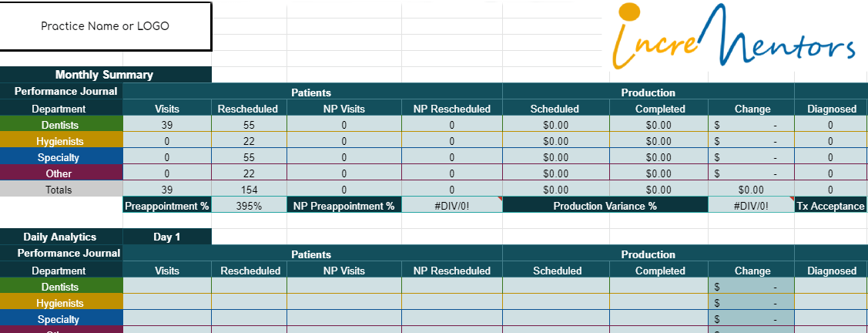Select the NP Preappointment #DIV/0! cell
This screenshot has height=333, width=868.
pos(451,206)
